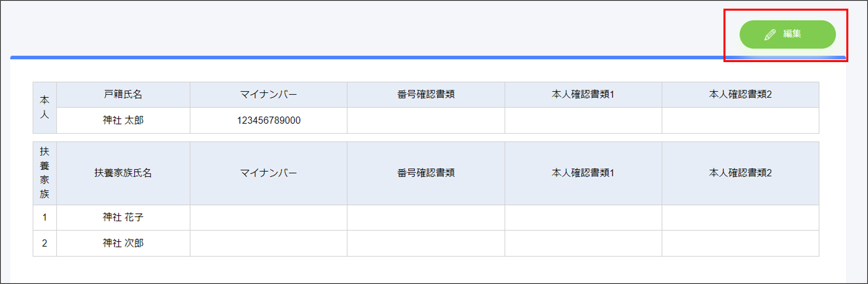Select the 戸籍氏名 column header
The width and height of the screenshot is (868, 284).
[123, 94]
